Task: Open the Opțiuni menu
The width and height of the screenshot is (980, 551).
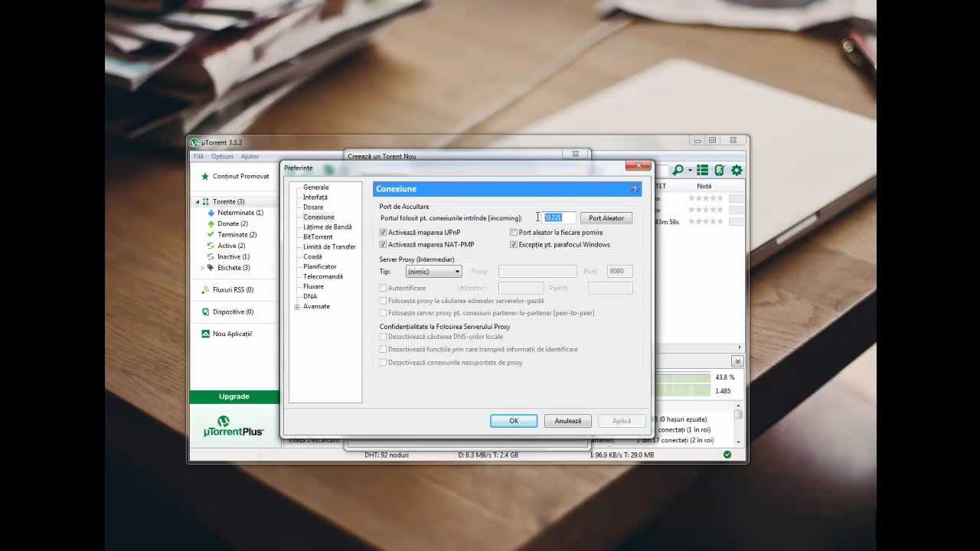Action: 222,156
